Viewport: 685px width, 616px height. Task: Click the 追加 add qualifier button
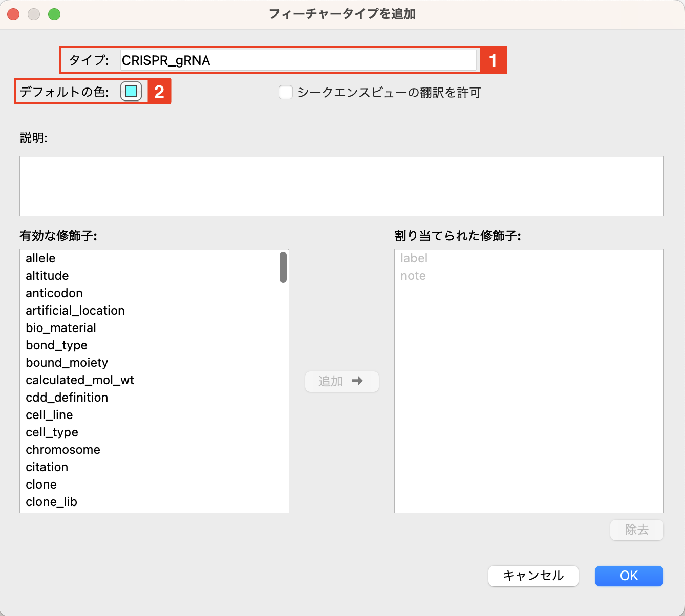(341, 381)
